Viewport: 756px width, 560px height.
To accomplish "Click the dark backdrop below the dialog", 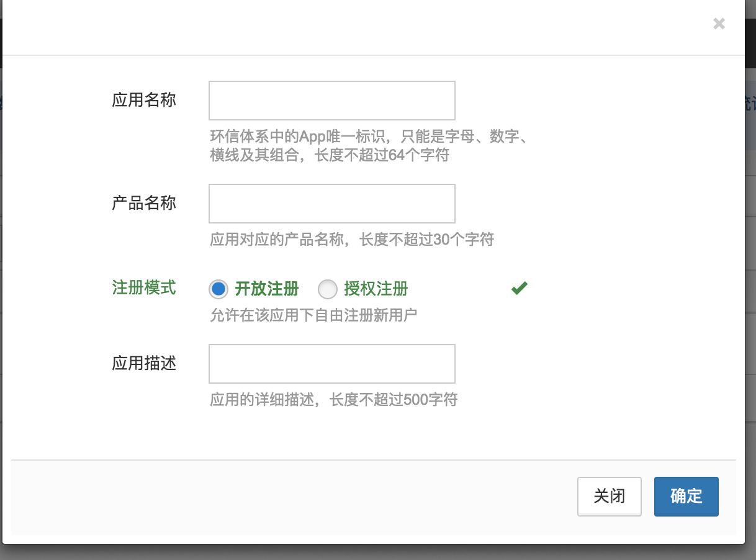I will (372, 553).
